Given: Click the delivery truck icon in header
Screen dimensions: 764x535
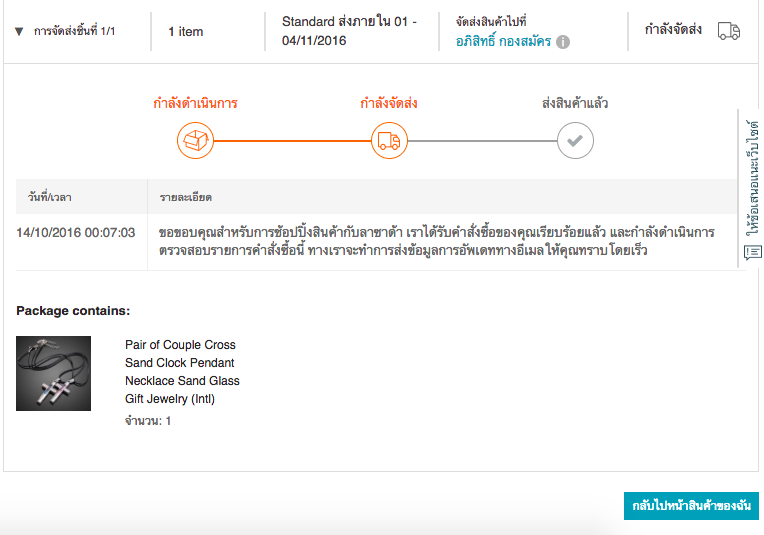Looking at the screenshot, I should coord(729,31).
